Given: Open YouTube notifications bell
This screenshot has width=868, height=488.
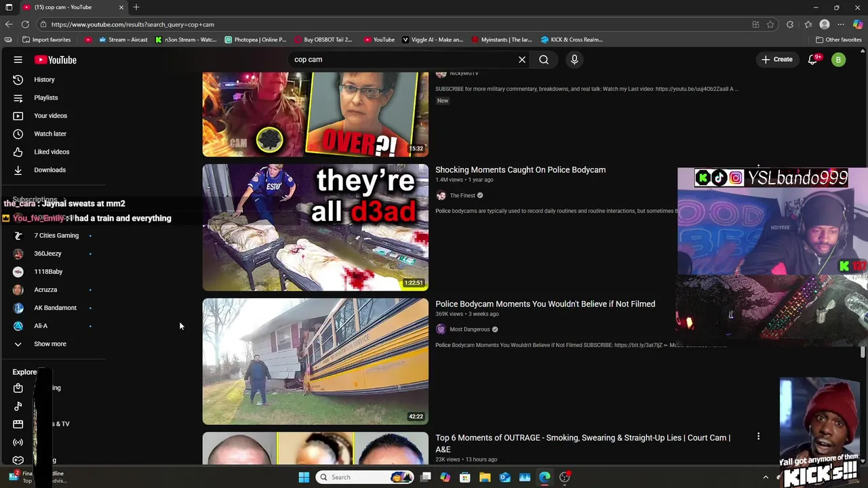Looking at the screenshot, I should pos(813,60).
